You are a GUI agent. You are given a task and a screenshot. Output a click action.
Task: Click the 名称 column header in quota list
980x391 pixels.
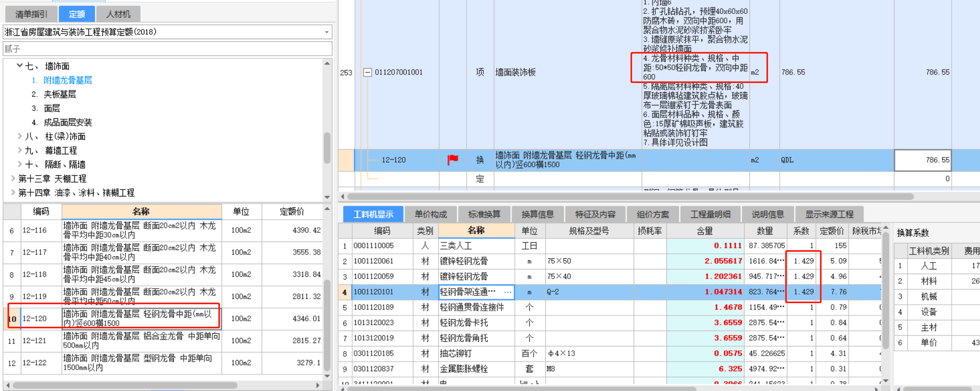pyautogui.click(x=141, y=212)
